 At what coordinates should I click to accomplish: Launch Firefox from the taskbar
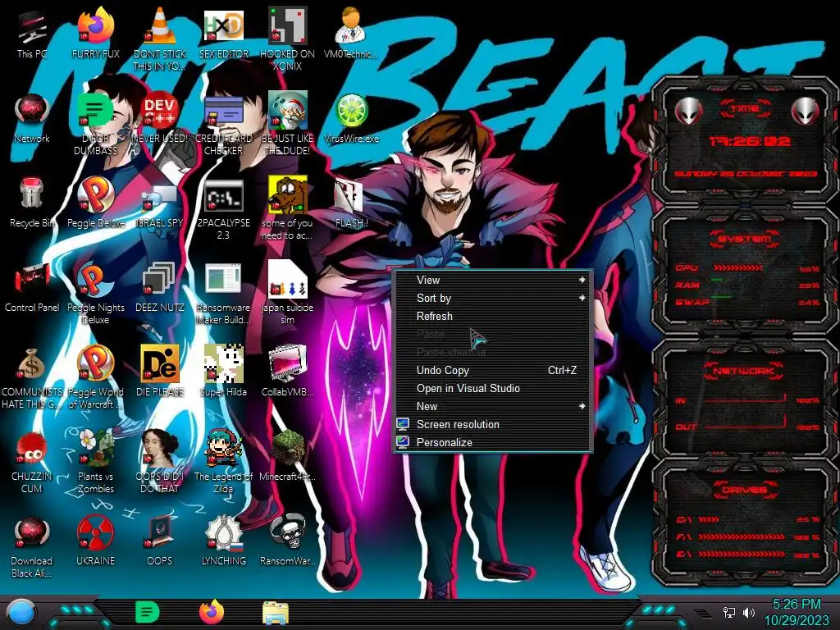(212, 612)
